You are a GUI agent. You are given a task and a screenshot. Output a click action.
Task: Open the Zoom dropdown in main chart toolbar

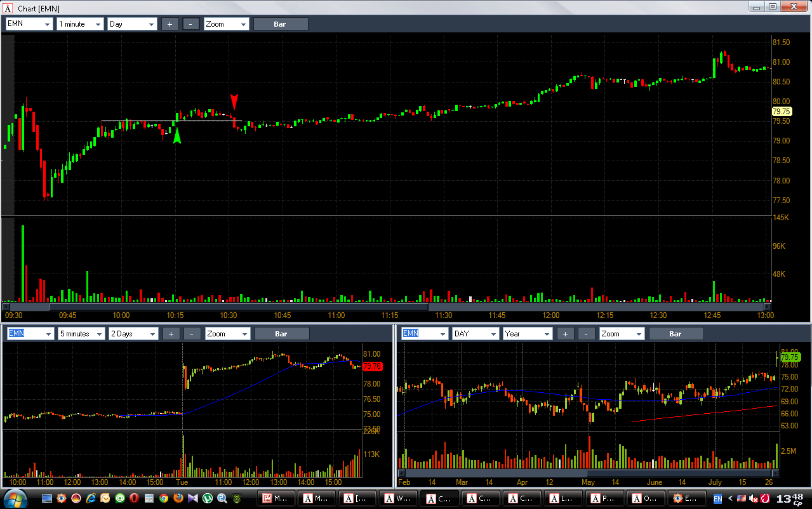pos(226,24)
